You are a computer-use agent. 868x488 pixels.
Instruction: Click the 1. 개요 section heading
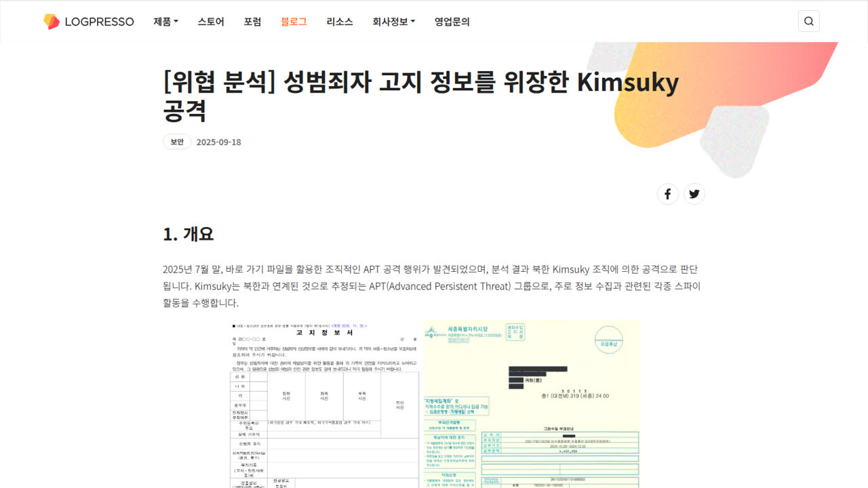[x=189, y=234]
